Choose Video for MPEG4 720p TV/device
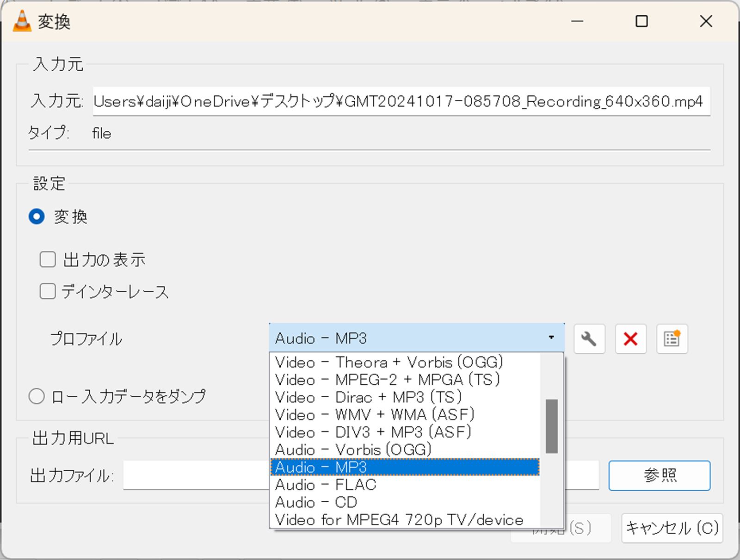The height and width of the screenshot is (560, 740). [405, 520]
